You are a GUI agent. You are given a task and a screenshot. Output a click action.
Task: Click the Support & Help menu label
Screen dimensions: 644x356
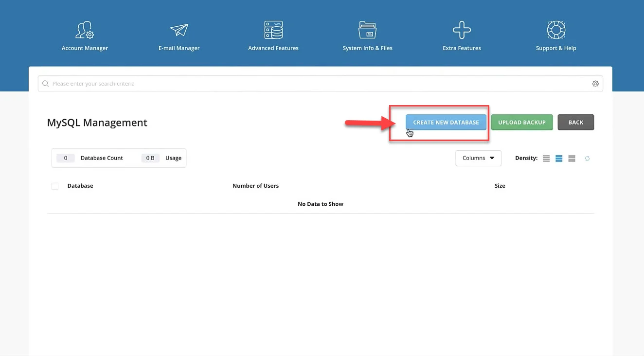click(x=556, y=48)
